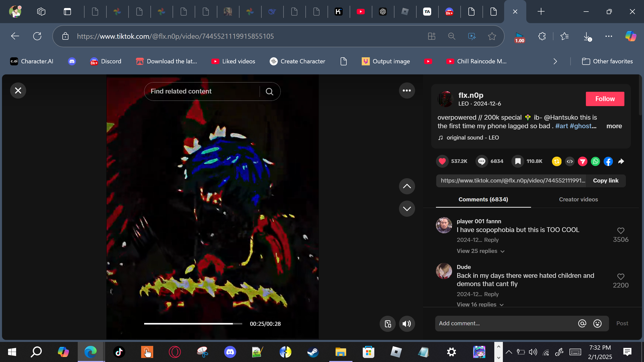
Task: Share video to WhatsApp
Action: coord(595,161)
